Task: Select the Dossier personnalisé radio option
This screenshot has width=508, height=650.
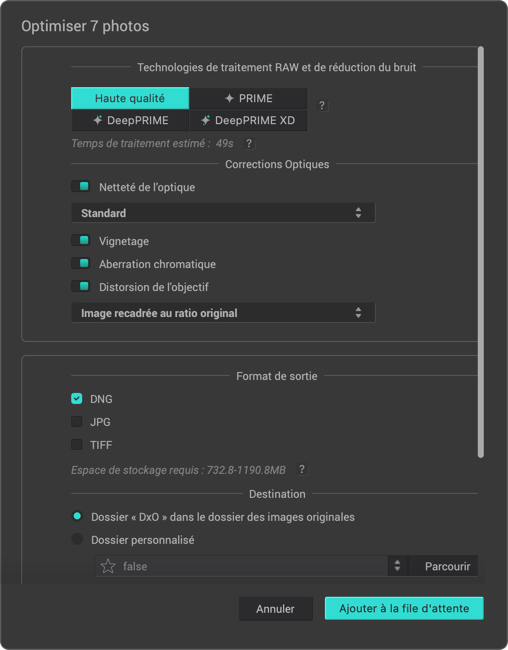Action: [x=77, y=539]
